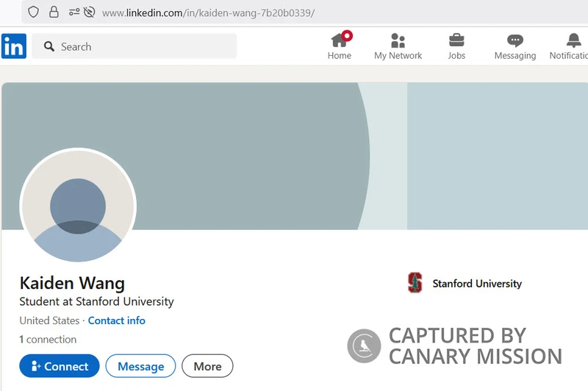The width and height of the screenshot is (588, 391).
Task: Click Kaiden Wang's default profile avatar
Action: click(78, 206)
